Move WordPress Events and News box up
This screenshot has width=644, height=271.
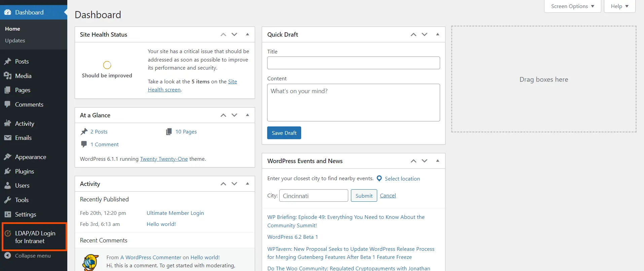(x=414, y=161)
